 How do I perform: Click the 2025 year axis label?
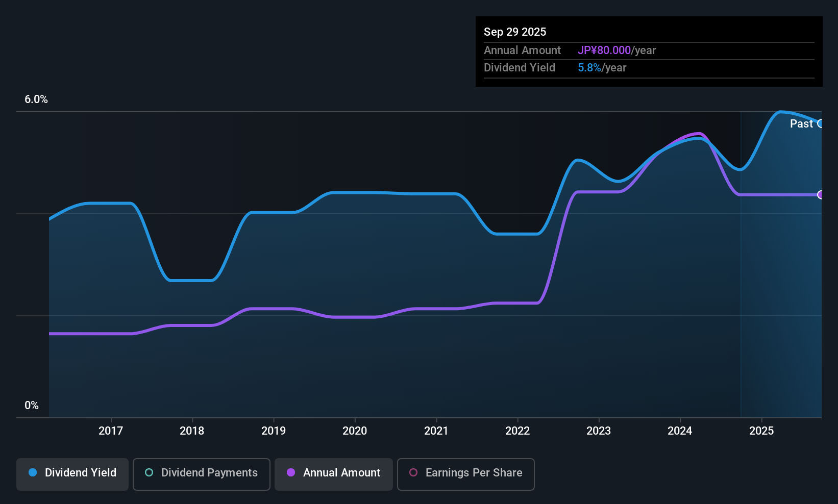761,431
